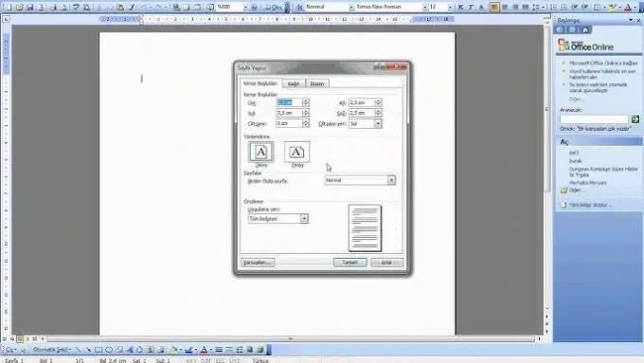Screen dimensions: 644x363
Task: Select the oval tool in Drawing toolbar
Action: [109, 350]
